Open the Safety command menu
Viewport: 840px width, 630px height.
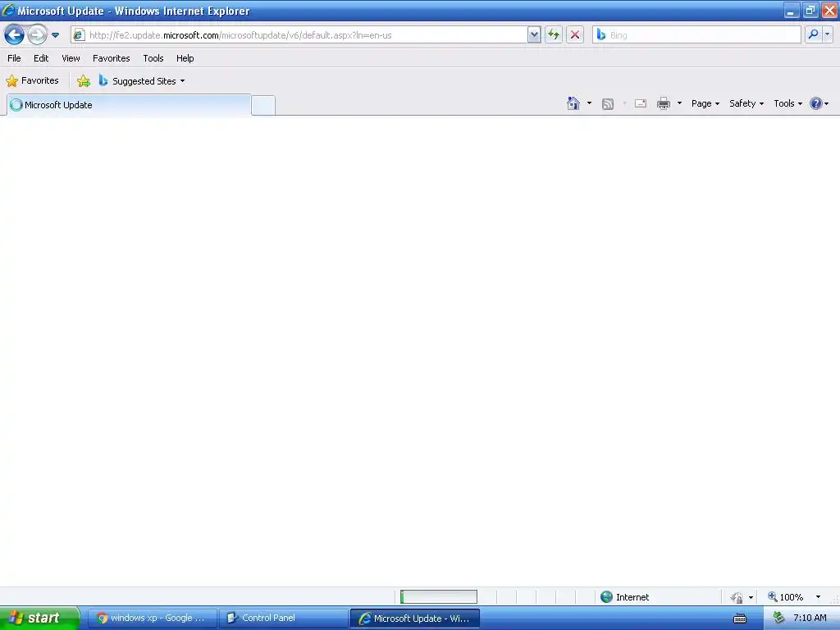point(746,103)
